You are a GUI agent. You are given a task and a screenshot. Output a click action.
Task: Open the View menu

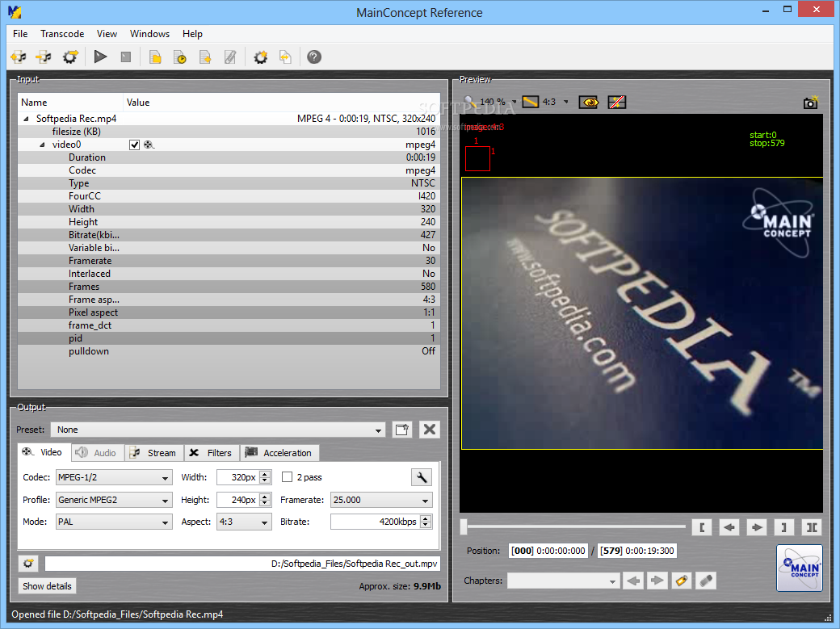[107, 34]
